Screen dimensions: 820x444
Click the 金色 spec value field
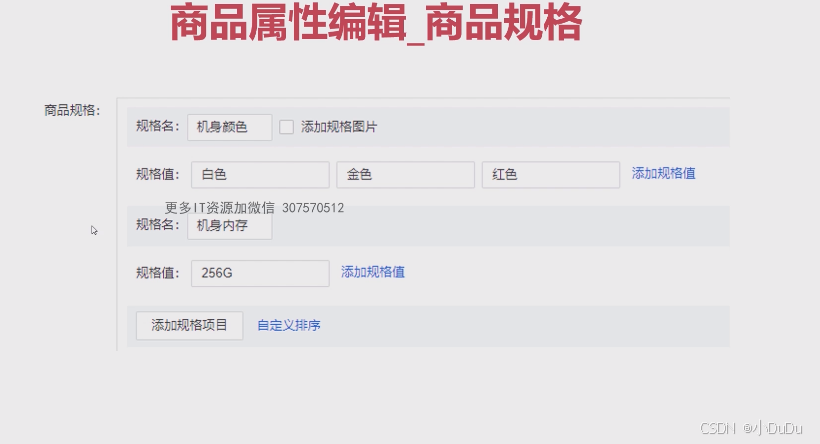tap(406, 175)
